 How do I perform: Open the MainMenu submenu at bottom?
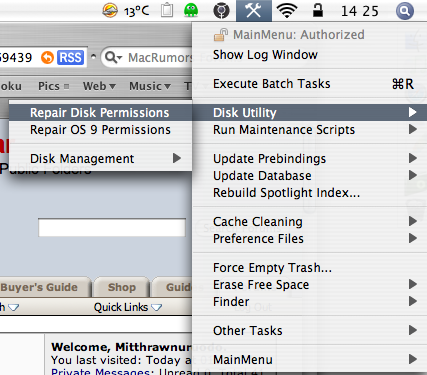click(x=310, y=360)
